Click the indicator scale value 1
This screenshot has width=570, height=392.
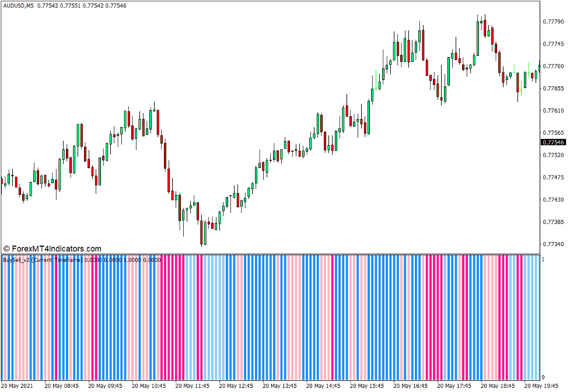point(544,258)
